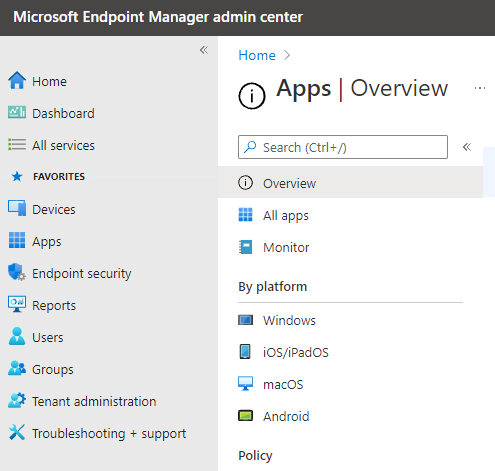The height and width of the screenshot is (471, 495).
Task: Click the Apps grid icon in left sidebar
Action: click(x=17, y=240)
